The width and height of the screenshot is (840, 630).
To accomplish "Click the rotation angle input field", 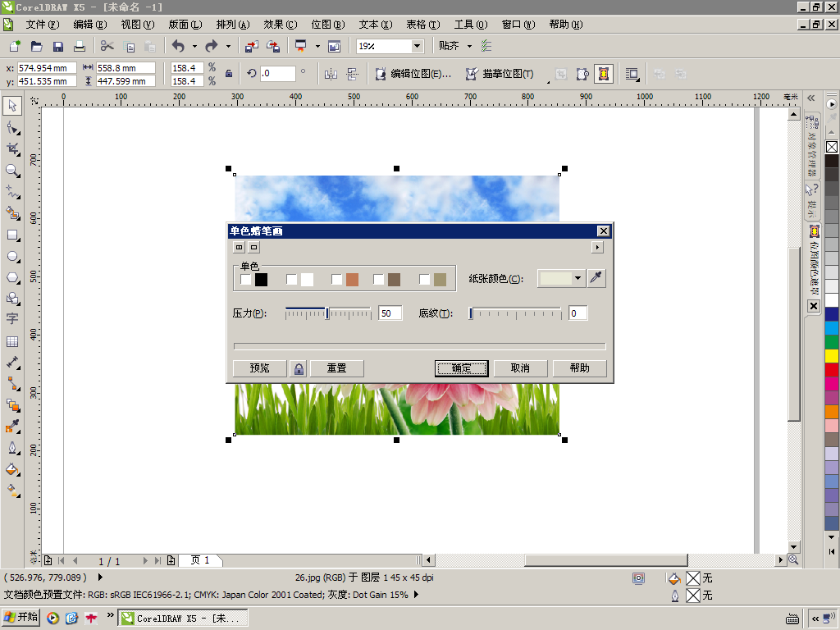I will [277, 74].
